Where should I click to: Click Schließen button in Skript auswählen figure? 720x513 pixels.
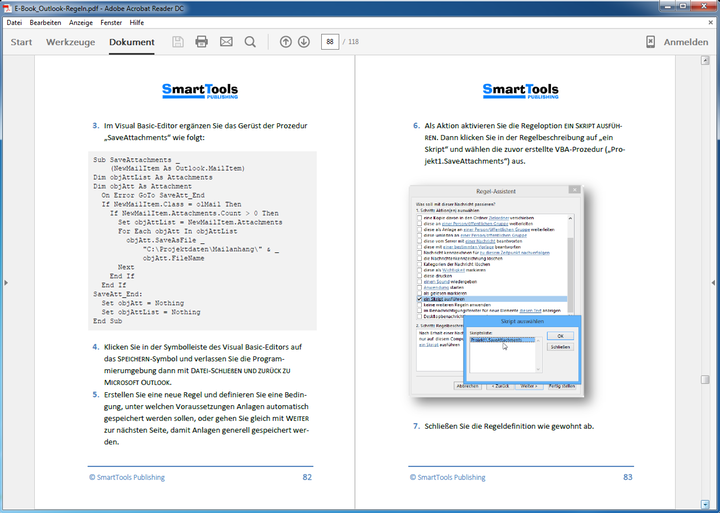pos(560,347)
